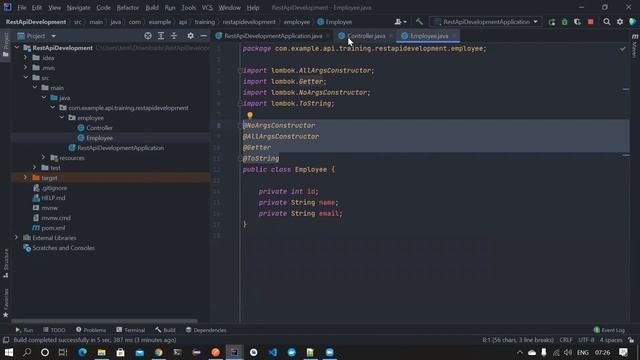Expand all in Project panel

tap(161, 36)
